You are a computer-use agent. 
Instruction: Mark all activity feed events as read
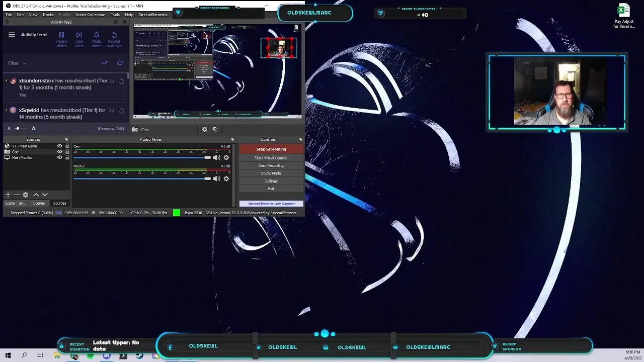(x=105, y=63)
